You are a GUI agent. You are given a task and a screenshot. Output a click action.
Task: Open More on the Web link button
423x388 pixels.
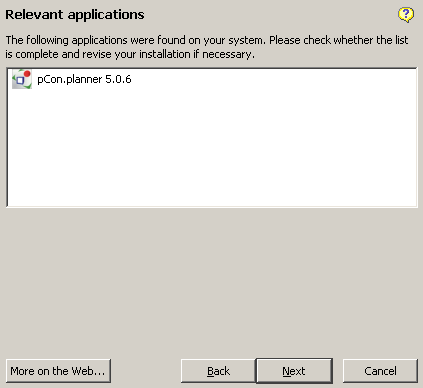(x=58, y=371)
